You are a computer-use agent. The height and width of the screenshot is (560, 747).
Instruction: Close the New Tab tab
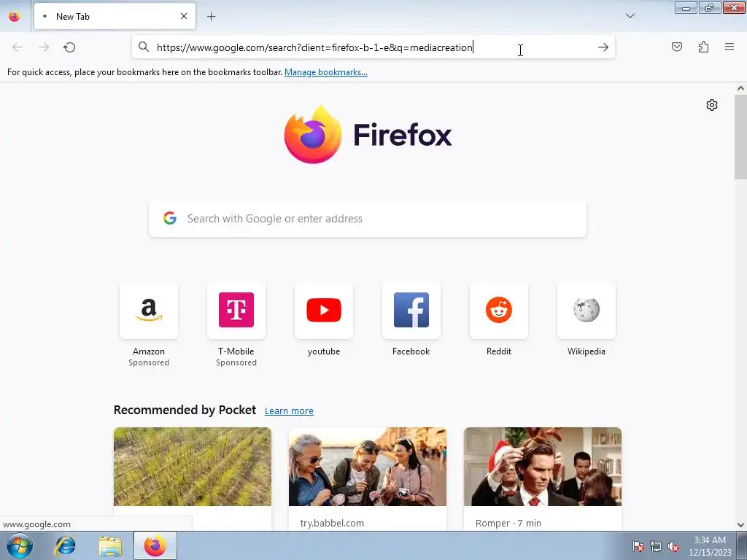click(183, 16)
